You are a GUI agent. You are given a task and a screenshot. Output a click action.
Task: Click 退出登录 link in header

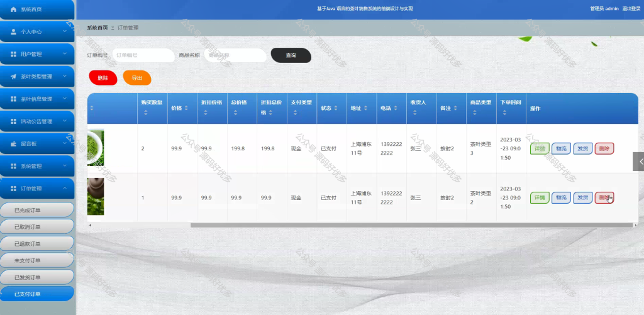tap(631, 9)
